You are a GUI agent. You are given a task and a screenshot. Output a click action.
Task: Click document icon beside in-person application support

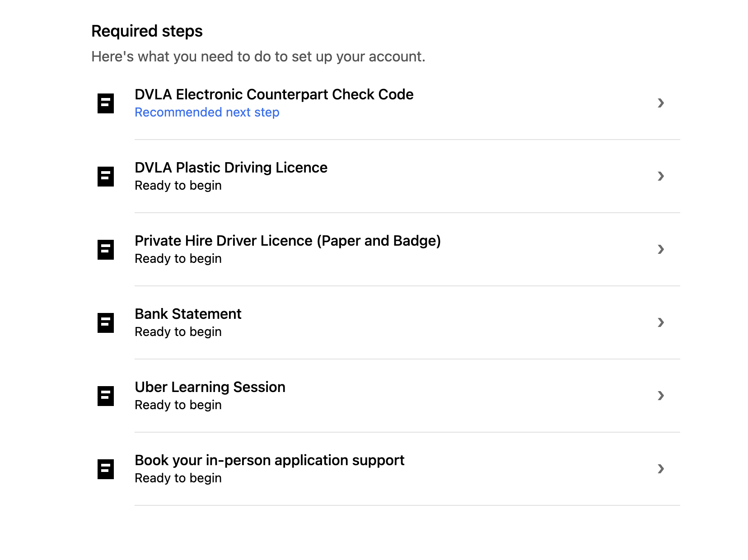click(106, 469)
